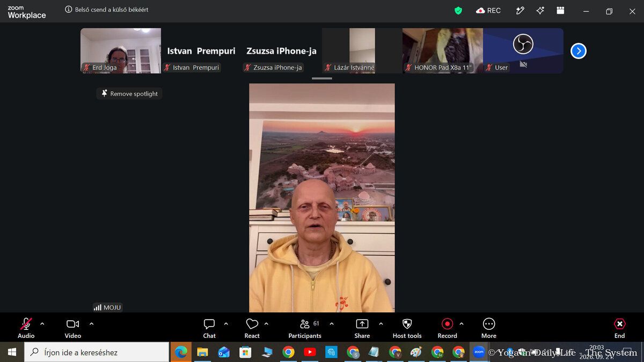Select Erd Joga video thumbnail
This screenshot has width=644, height=362.
121,50
